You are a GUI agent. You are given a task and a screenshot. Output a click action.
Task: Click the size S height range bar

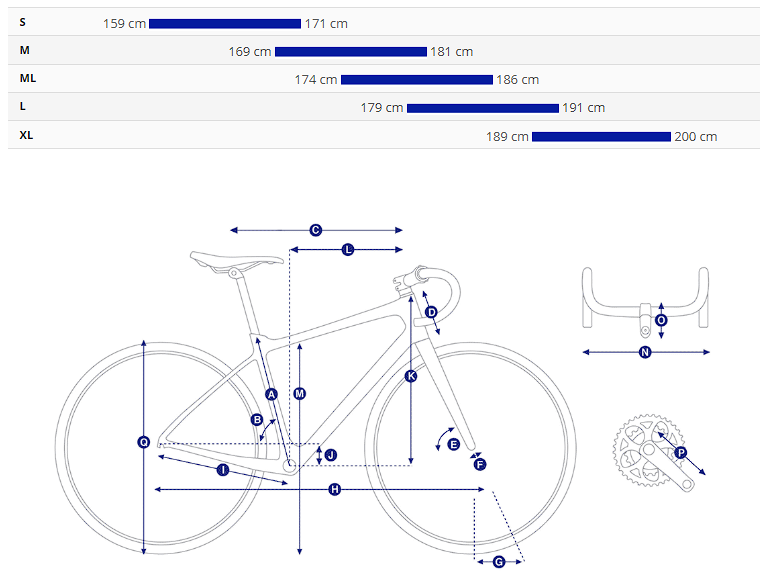coord(225,23)
